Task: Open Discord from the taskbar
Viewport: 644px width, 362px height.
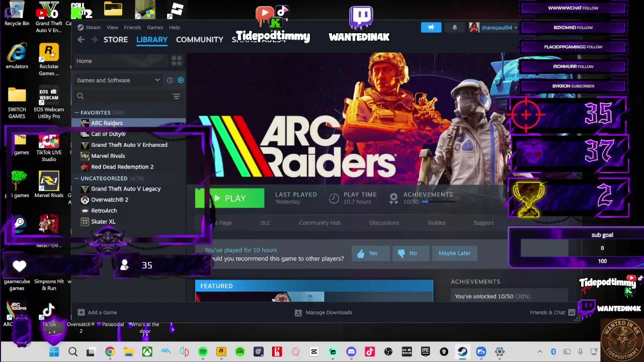Action: pyautogui.click(x=351, y=352)
